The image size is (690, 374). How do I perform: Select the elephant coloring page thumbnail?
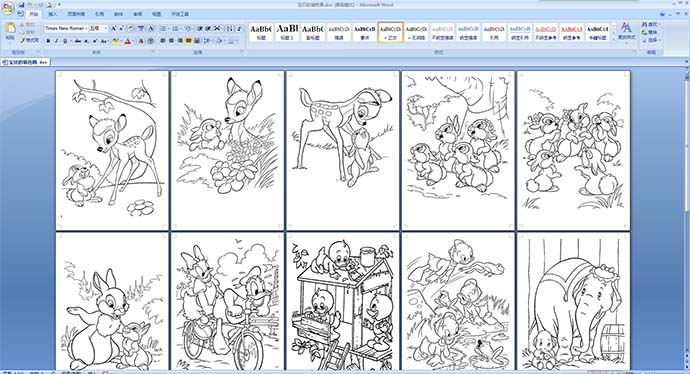click(x=573, y=302)
